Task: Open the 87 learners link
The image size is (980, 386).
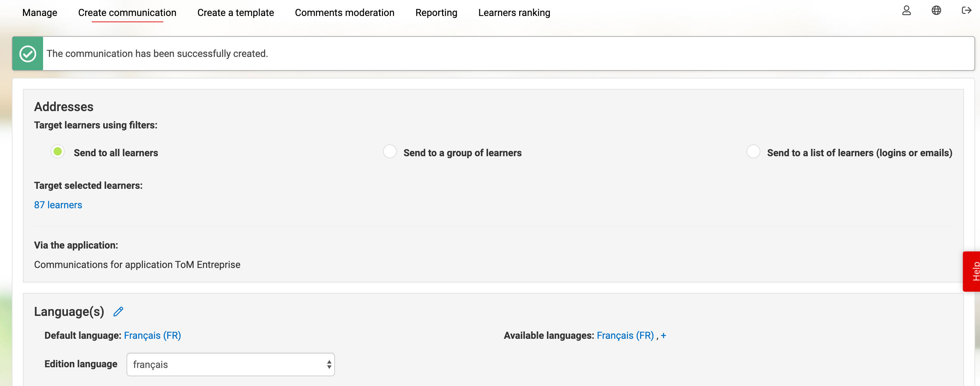Action: tap(58, 205)
